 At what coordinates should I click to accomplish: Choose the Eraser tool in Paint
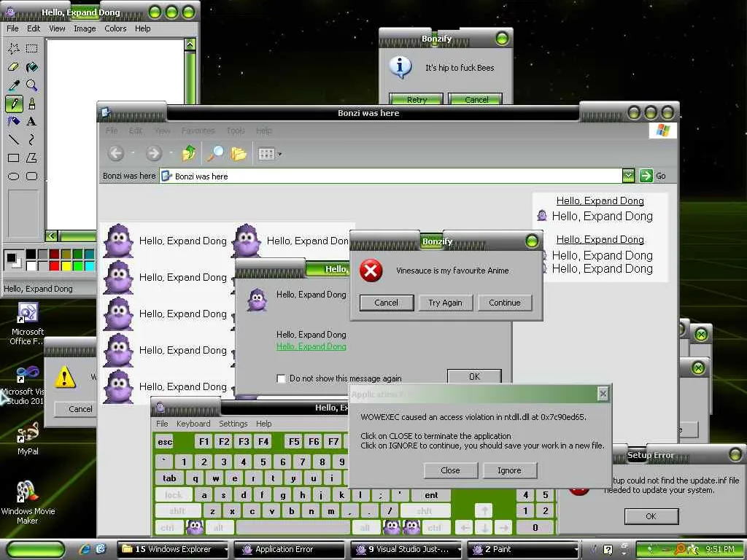coord(14,66)
